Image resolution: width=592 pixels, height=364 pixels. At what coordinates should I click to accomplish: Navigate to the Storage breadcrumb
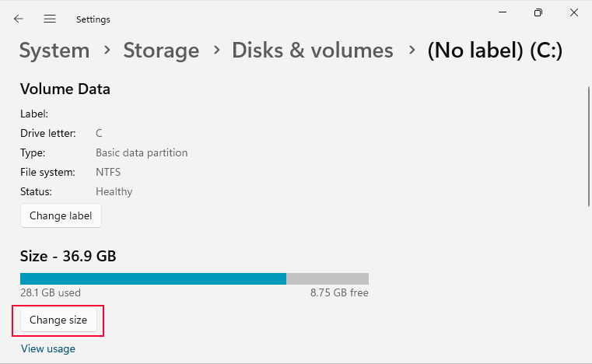[x=161, y=51]
